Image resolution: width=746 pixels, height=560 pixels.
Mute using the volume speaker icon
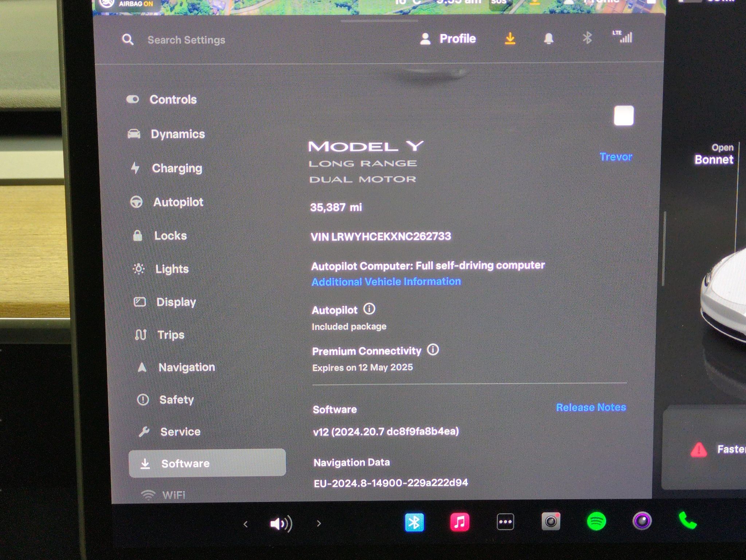[x=281, y=524]
